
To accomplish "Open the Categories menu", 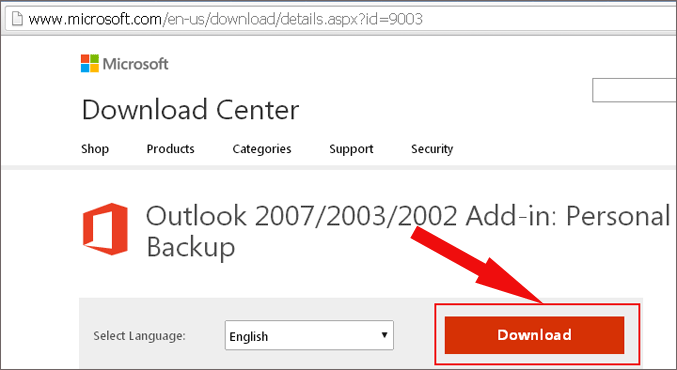I will point(262,149).
